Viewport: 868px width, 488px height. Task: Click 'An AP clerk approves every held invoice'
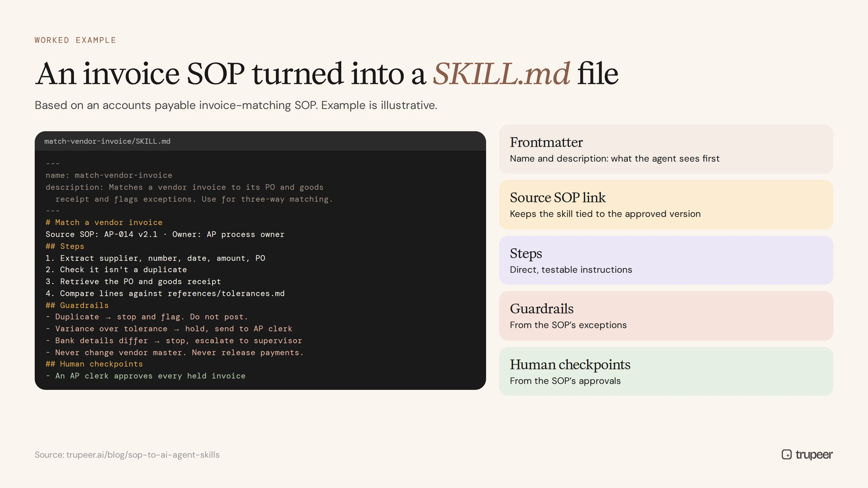(146, 376)
